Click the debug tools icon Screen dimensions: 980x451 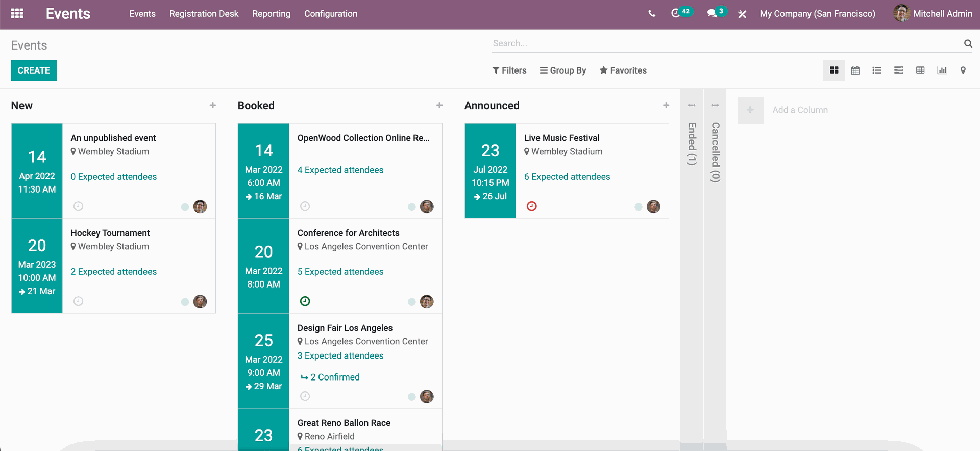pos(742,14)
